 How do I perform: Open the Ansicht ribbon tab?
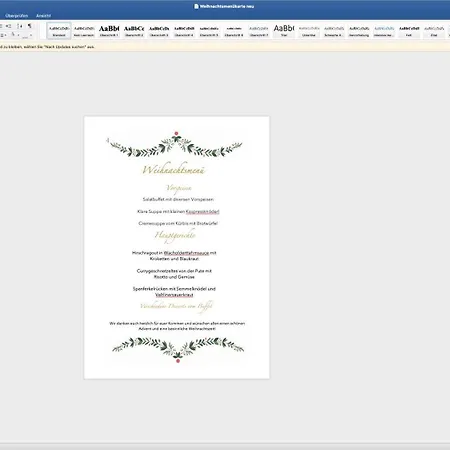(43, 16)
